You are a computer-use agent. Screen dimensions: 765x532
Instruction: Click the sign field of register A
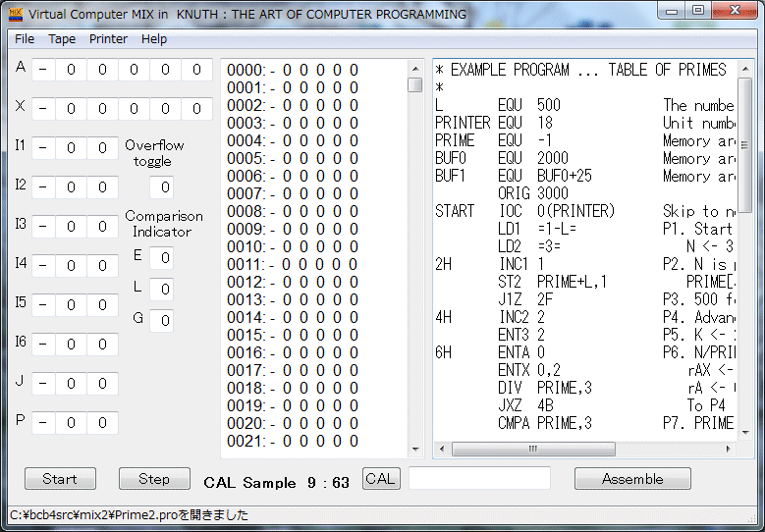(43, 70)
